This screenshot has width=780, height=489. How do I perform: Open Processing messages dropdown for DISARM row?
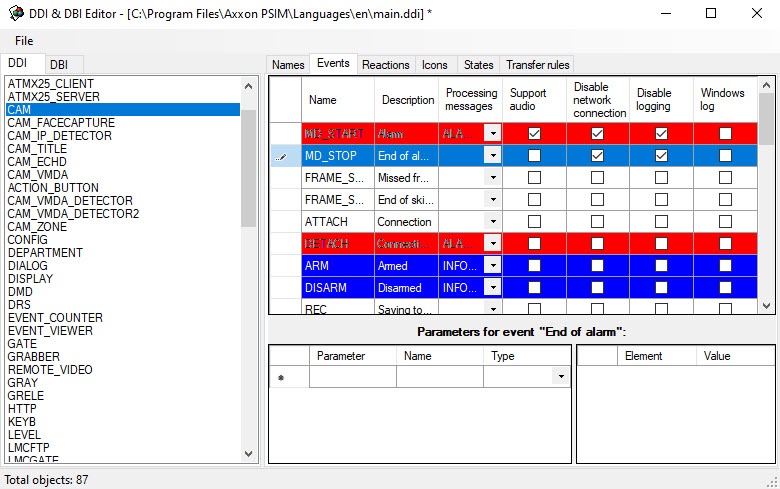point(492,288)
